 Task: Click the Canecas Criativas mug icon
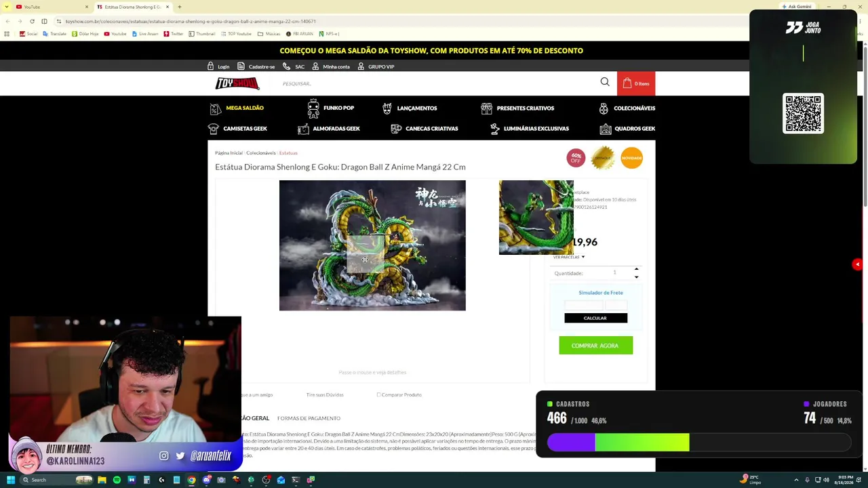[x=396, y=129]
